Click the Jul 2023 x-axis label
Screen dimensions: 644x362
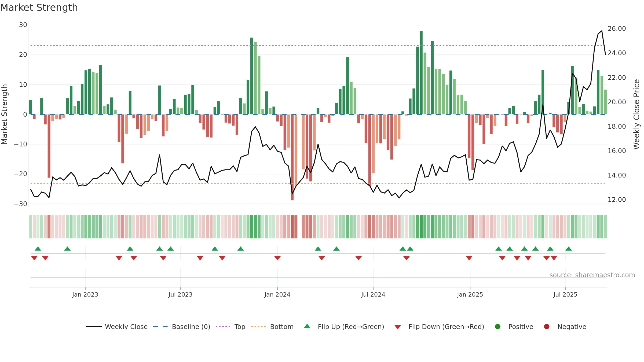(x=180, y=294)
